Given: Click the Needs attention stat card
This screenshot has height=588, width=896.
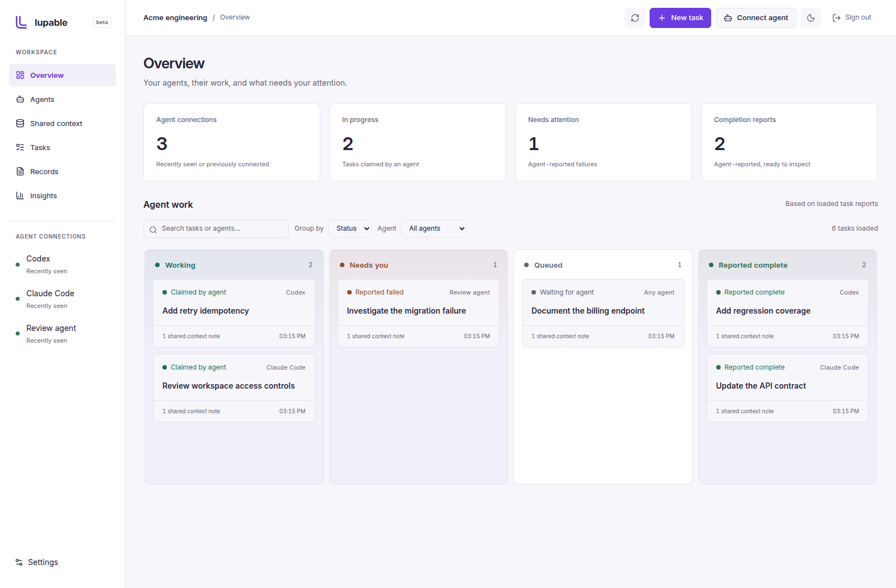Looking at the screenshot, I should point(604,142).
